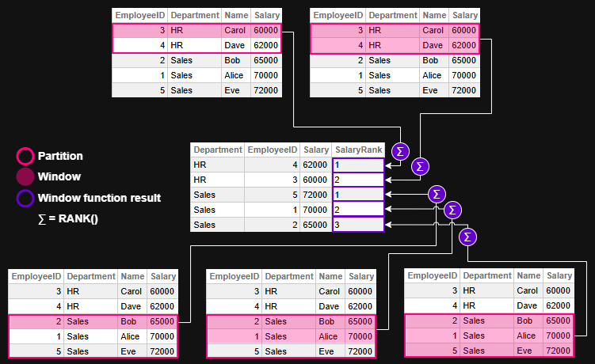Select Department header in center result table
595x364 pixels.
point(217,150)
